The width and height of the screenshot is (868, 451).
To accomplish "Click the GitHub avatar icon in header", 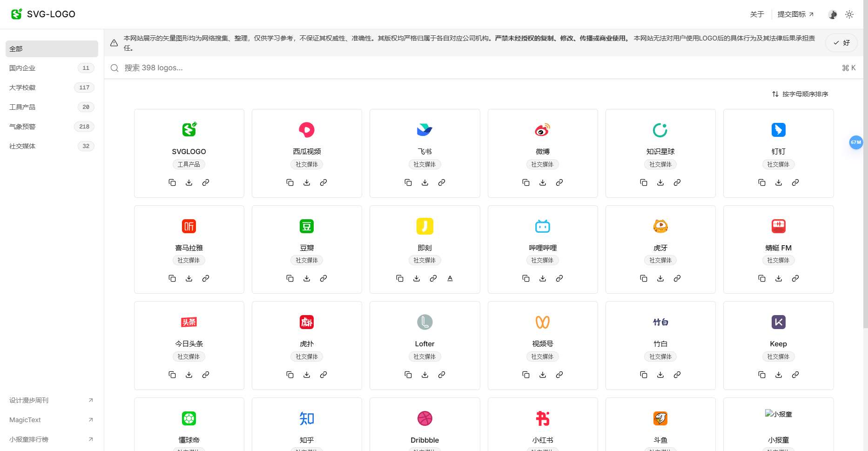I will (x=833, y=14).
